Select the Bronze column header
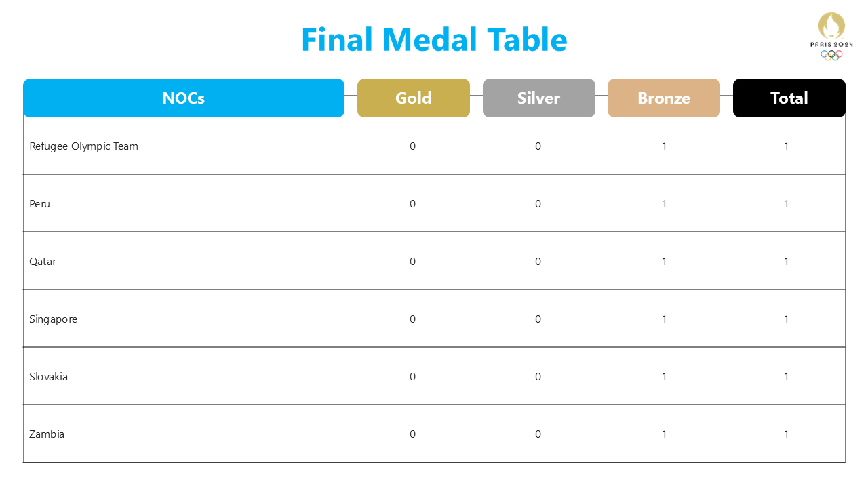The height and width of the screenshot is (488, 868). (x=663, y=98)
